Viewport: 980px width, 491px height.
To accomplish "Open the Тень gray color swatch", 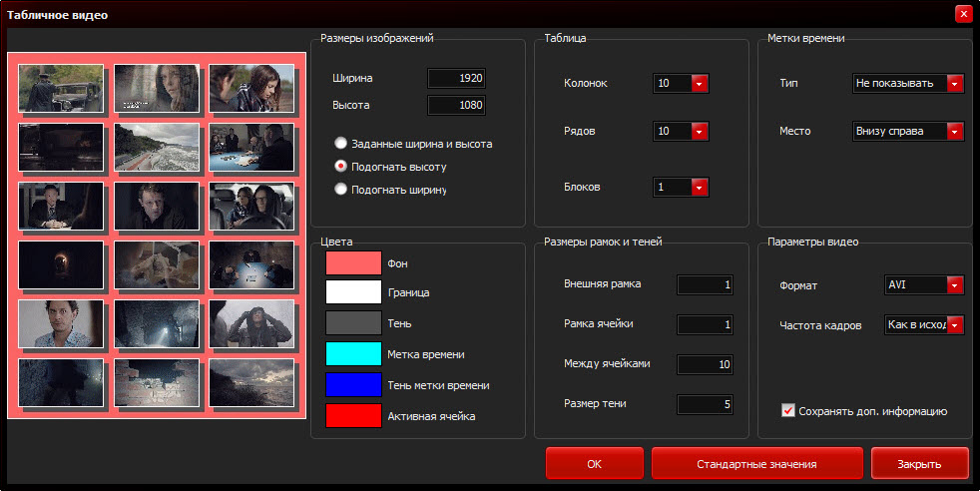I will (353, 323).
